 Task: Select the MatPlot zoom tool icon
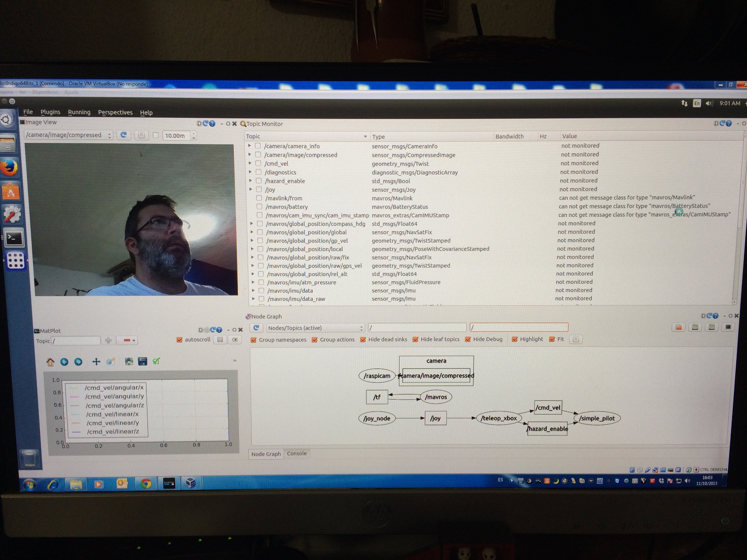(x=111, y=361)
